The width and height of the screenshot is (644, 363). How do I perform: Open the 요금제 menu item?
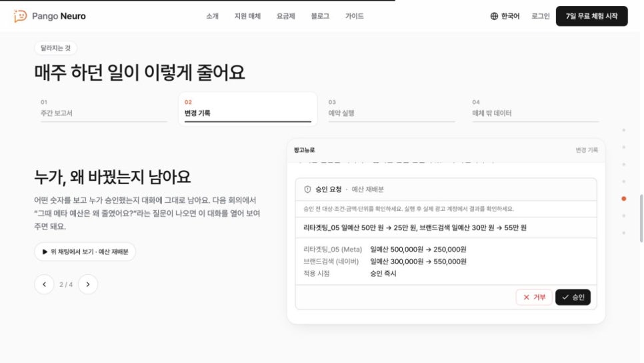pyautogui.click(x=286, y=16)
